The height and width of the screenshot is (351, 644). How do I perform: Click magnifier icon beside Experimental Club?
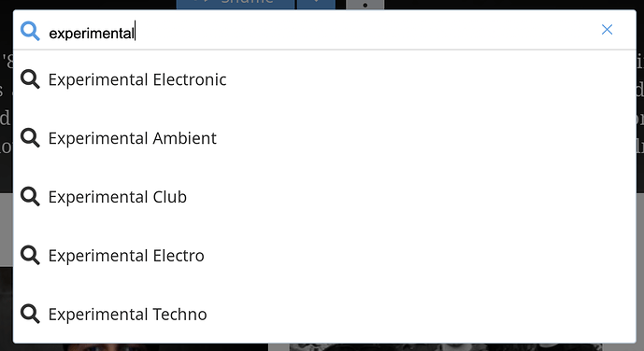(x=31, y=196)
